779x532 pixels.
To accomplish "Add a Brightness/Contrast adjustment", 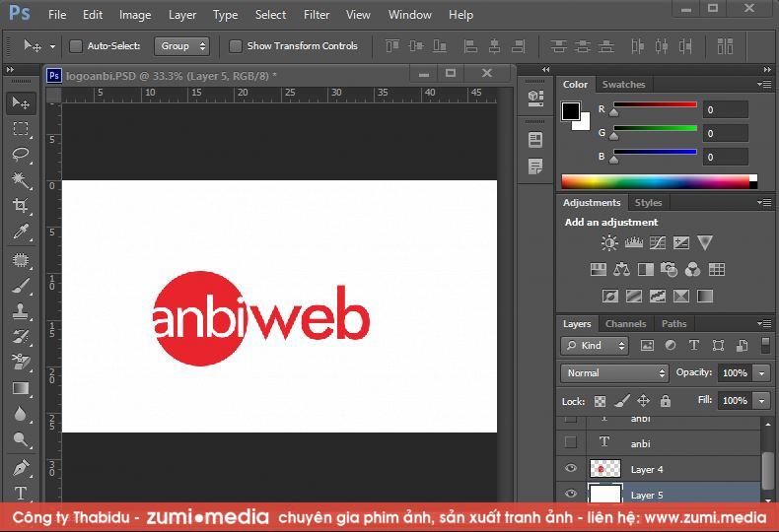I will click(609, 243).
